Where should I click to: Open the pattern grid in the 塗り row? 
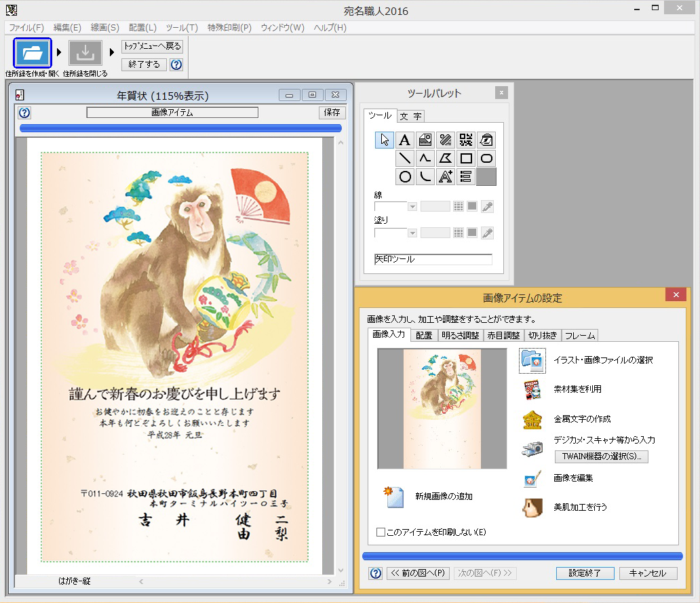click(x=459, y=233)
